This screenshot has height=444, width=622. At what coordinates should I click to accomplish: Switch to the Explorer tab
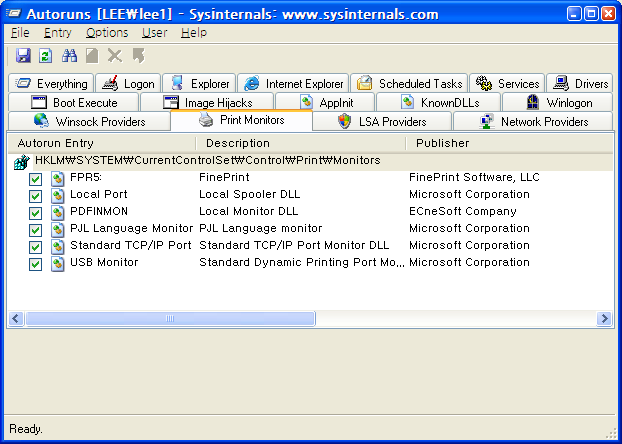[199, 83]
